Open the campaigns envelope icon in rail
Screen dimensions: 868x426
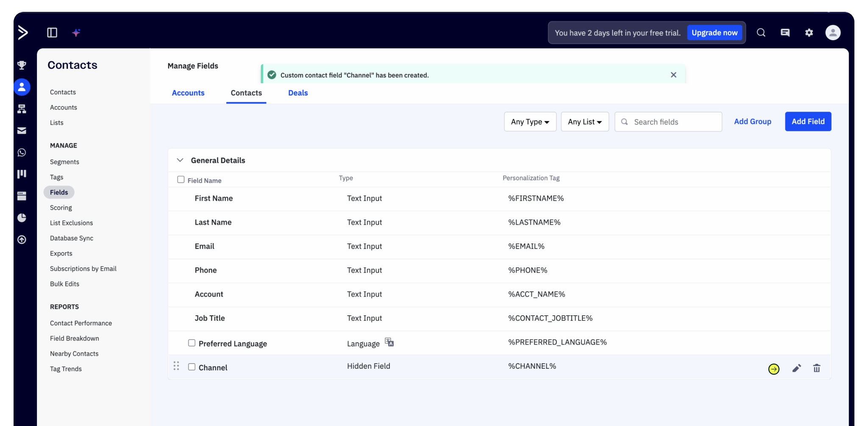pos(22,131)
